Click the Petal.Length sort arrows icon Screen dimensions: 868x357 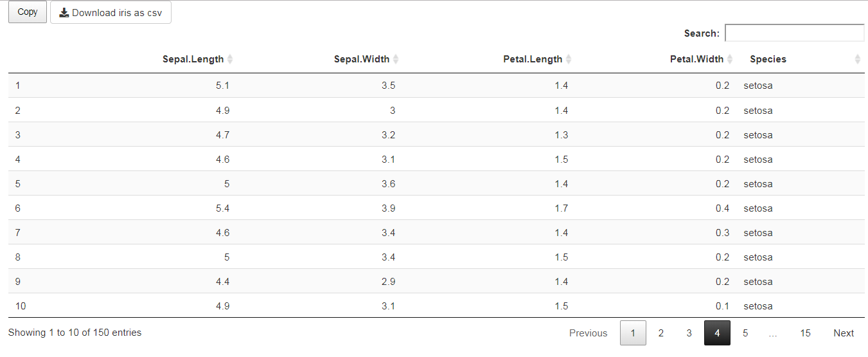[569, 59]
